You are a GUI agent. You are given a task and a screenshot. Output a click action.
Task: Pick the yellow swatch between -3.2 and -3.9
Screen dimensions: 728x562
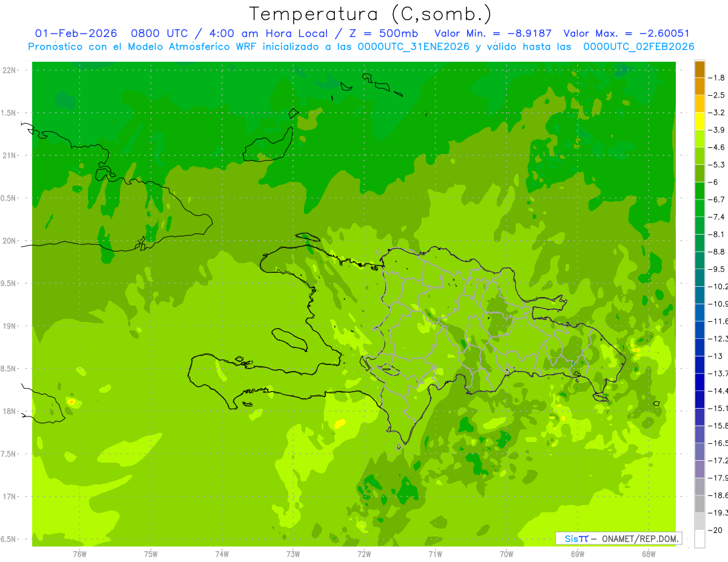[x=699, y=121]
